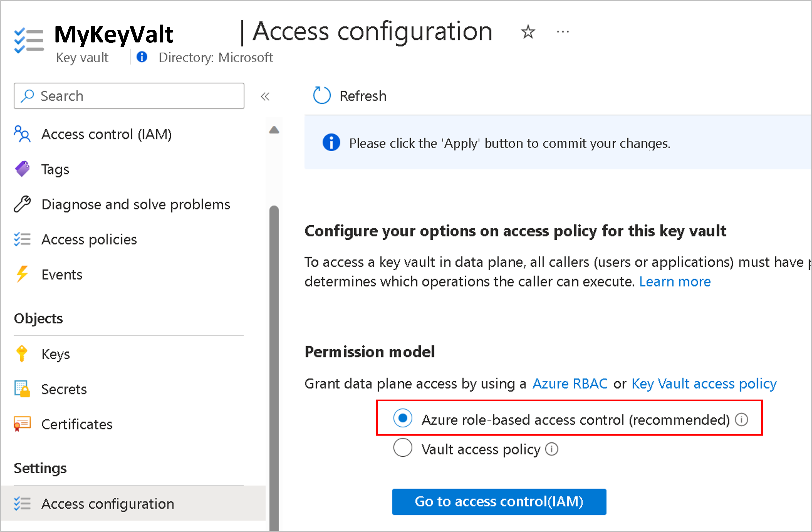
Task: Click the Tags icon in sidebar
Action: coord(23,169)
